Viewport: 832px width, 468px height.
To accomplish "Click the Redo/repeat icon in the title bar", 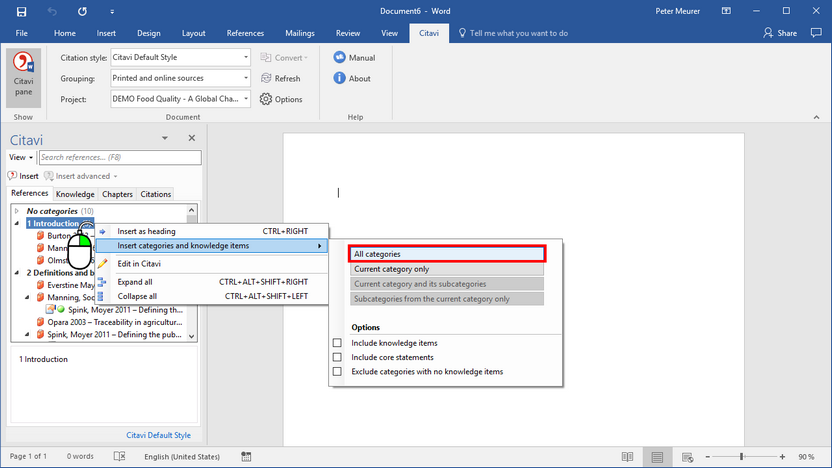I will [x=82, y=11].
